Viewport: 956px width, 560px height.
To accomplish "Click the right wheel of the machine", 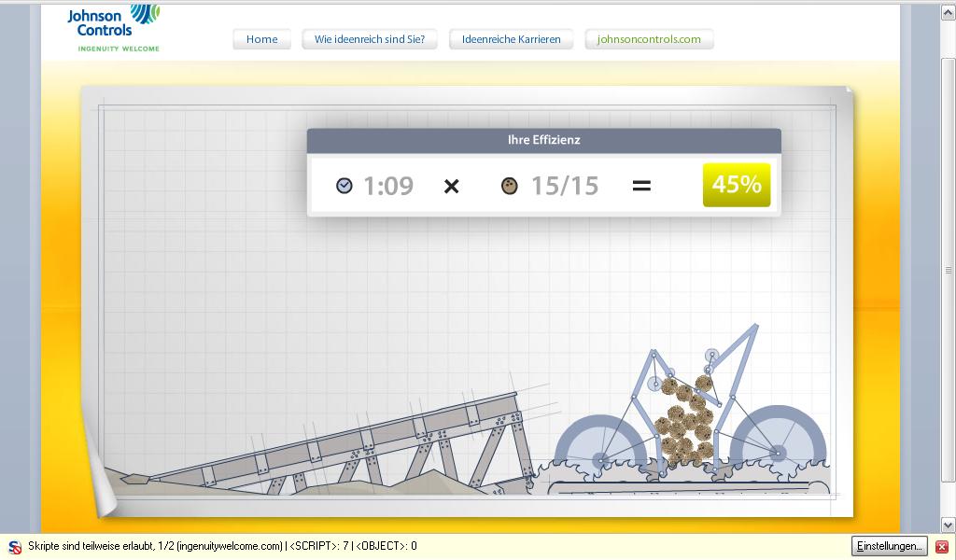I will [778, 449].
